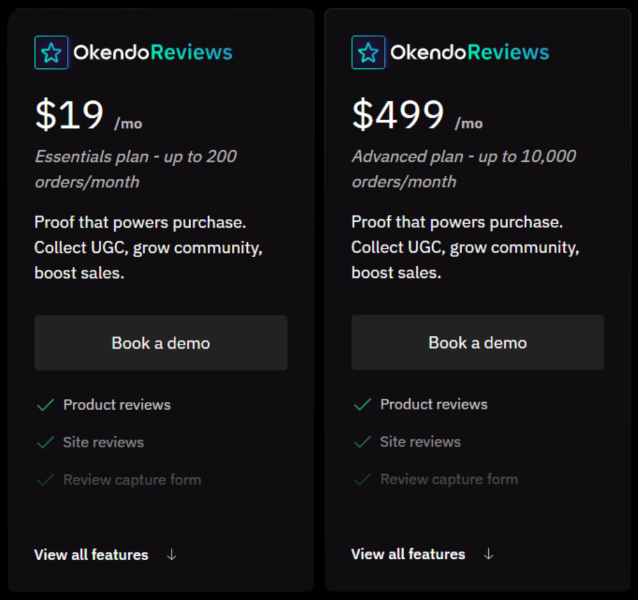
Task: Click Essentials plan up to 200 orders text
Action: pos(135,169)
